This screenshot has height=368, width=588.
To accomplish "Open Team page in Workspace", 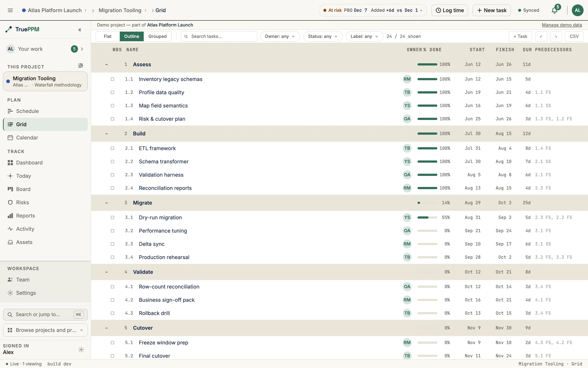I will coord(45,280).
